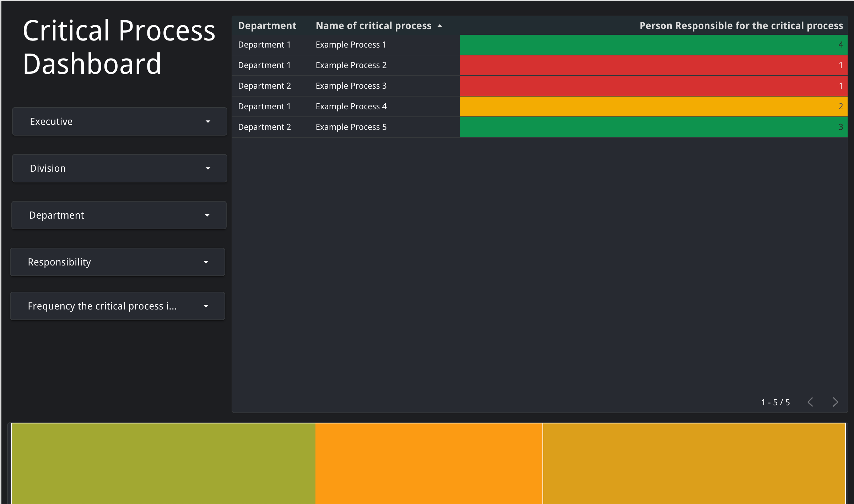Click the olive green treemap block

coord(163,463)
